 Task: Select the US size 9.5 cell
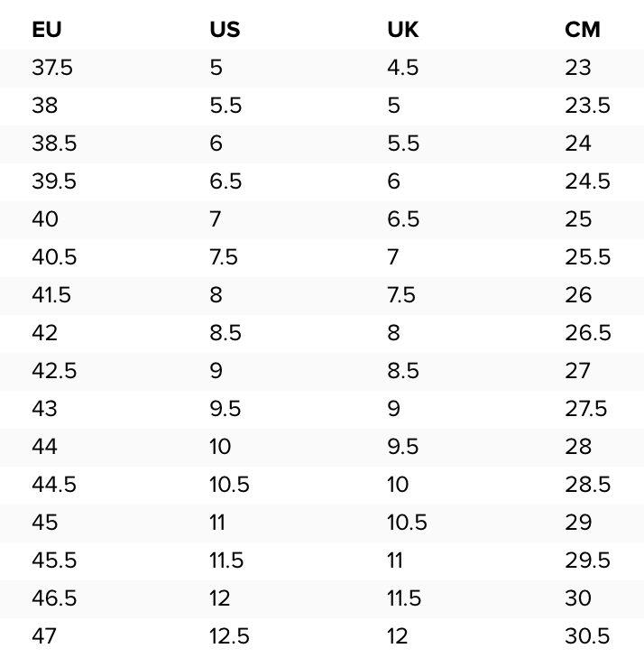[x=225, y=409]
